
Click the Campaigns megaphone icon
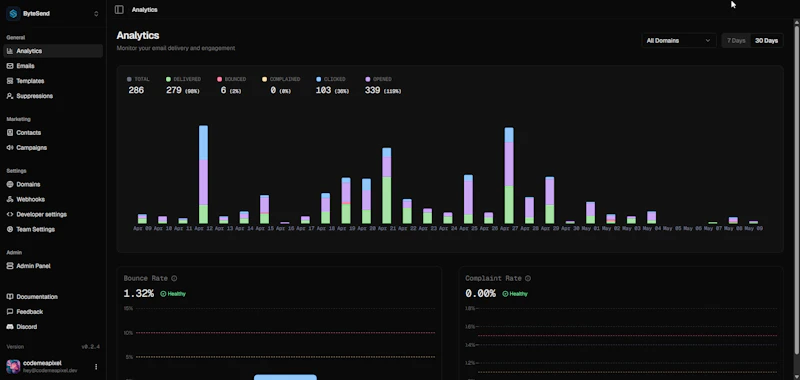(x=10, y=148)
